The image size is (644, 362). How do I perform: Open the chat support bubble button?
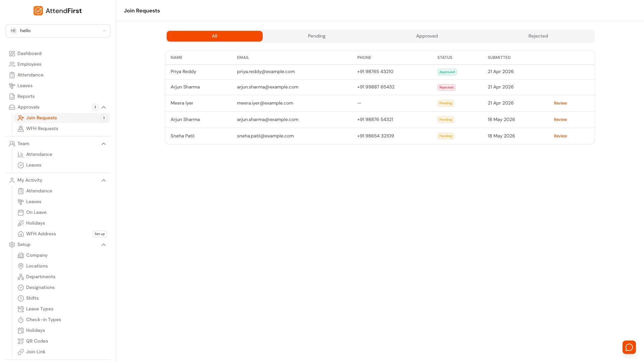[629, 347]
